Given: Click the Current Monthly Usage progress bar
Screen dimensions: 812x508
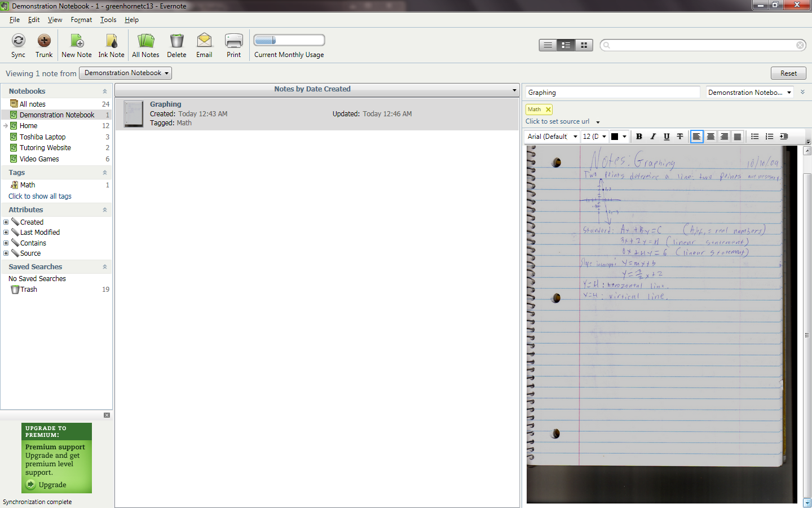Looking at the screenshot, I should click(289, 40).
